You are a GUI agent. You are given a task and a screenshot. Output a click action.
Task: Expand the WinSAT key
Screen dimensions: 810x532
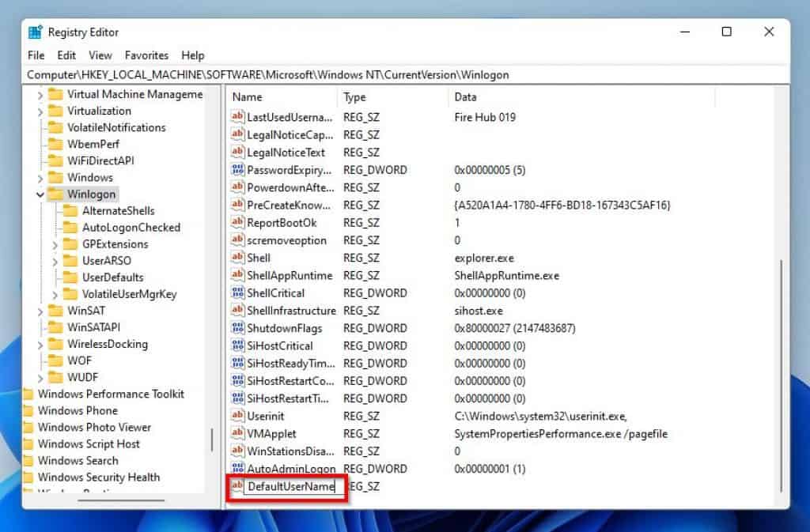click(40, 311)
